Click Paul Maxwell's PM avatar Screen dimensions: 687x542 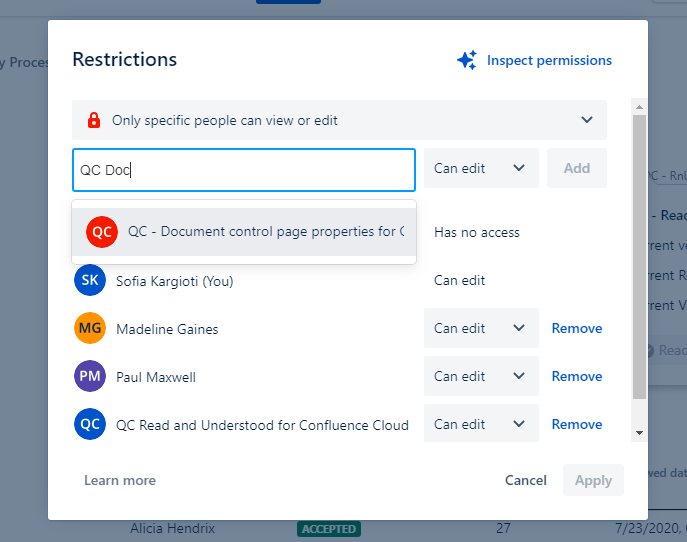pos(90,377)
